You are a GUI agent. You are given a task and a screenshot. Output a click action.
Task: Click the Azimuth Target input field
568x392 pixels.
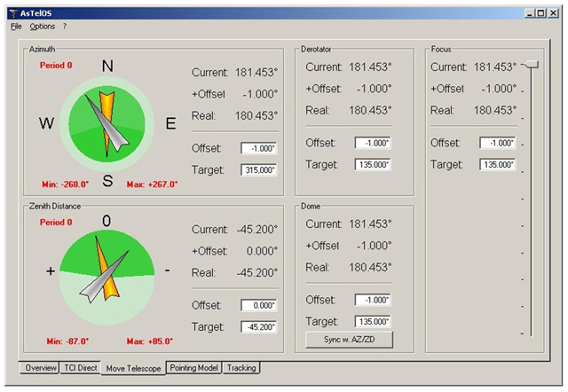pyautogui.click(x=257, y=170)
